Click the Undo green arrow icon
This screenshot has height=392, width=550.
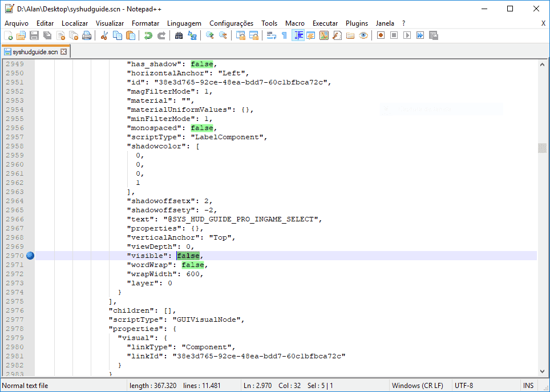pyautogui.click(x=148, y=35)
